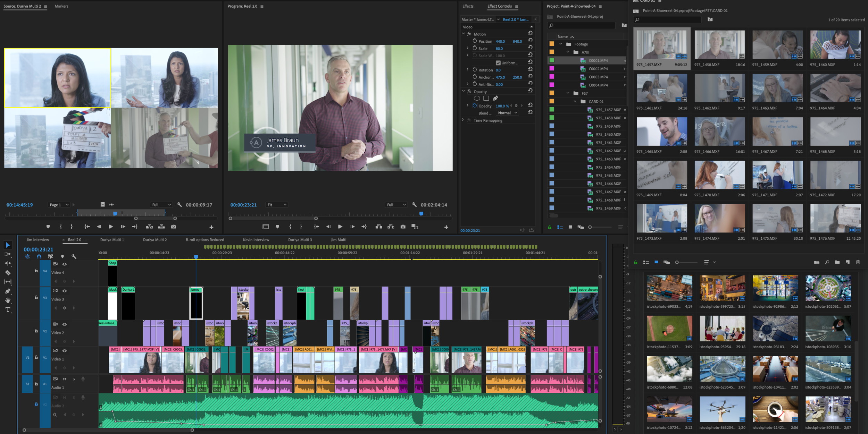Select the Razor tool
Screen dimensions: 868x434
point(8,273)
